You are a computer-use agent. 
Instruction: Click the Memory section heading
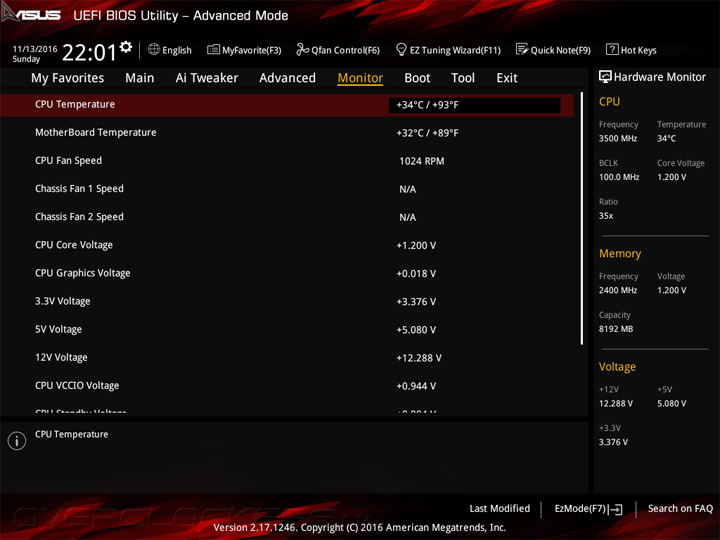click(620, 253)
